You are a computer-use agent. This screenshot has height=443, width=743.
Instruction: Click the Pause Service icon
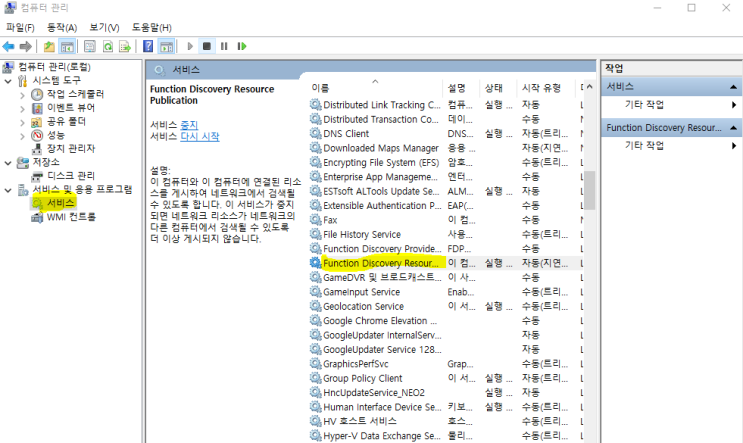224,46
